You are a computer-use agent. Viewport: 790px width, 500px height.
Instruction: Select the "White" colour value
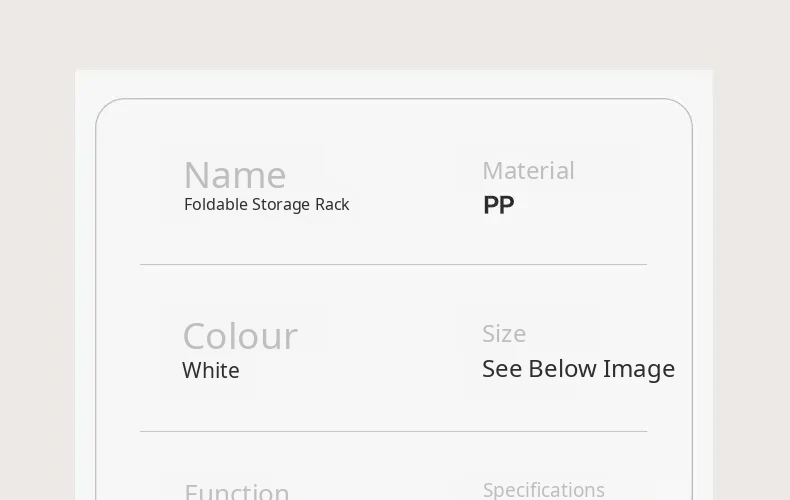pyautogui.click(x=211, y=371)
